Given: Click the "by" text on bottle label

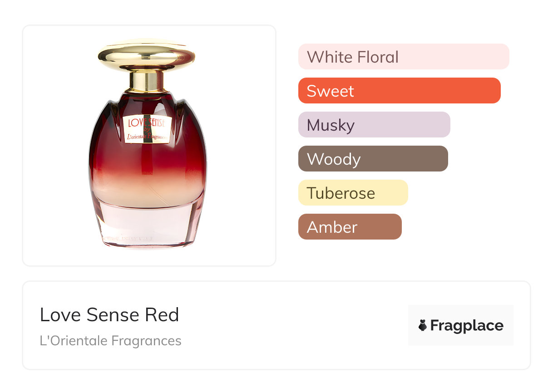Looking at the screenshot, I should pos(147,129).
